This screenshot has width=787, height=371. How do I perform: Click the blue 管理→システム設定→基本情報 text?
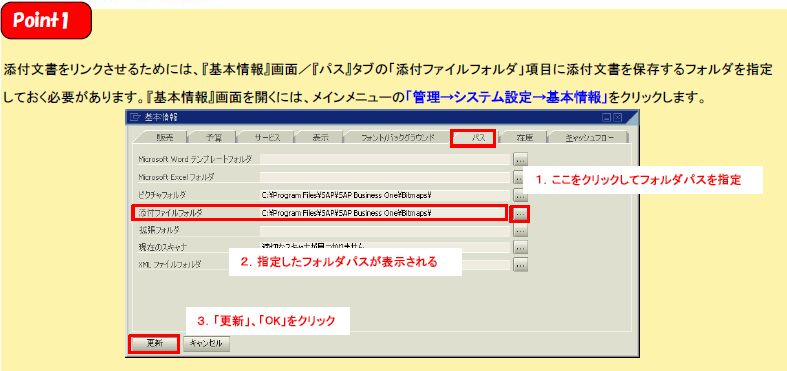[506, 97]
